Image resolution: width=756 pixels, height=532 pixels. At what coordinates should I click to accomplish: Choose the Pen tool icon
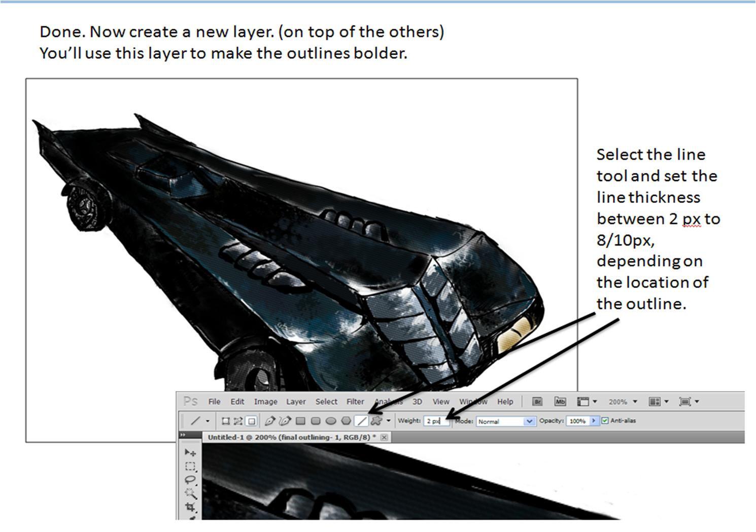[x=270, y=421]
